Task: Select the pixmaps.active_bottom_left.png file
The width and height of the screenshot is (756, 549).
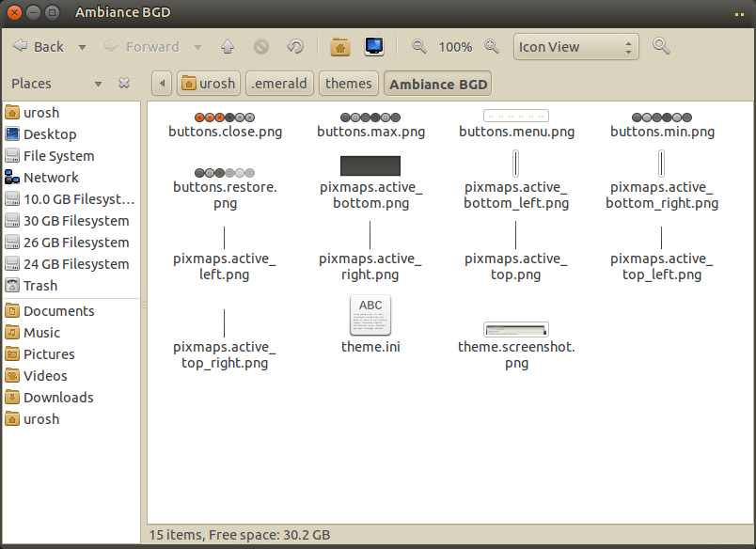Action: [516, 180]
